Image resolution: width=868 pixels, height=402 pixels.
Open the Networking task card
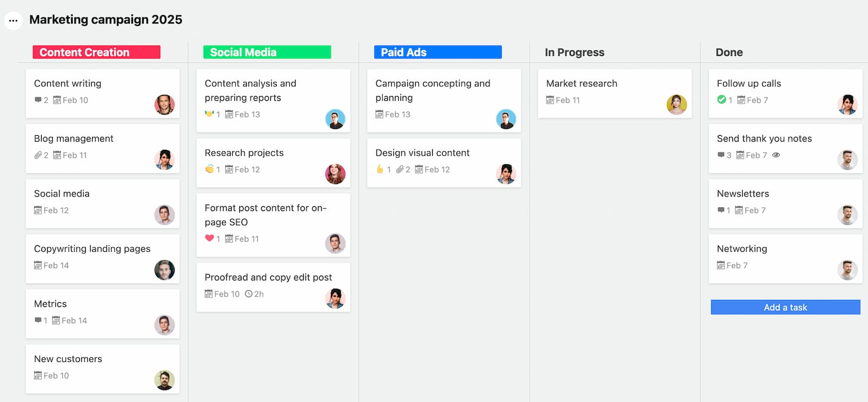click(786, 259)
